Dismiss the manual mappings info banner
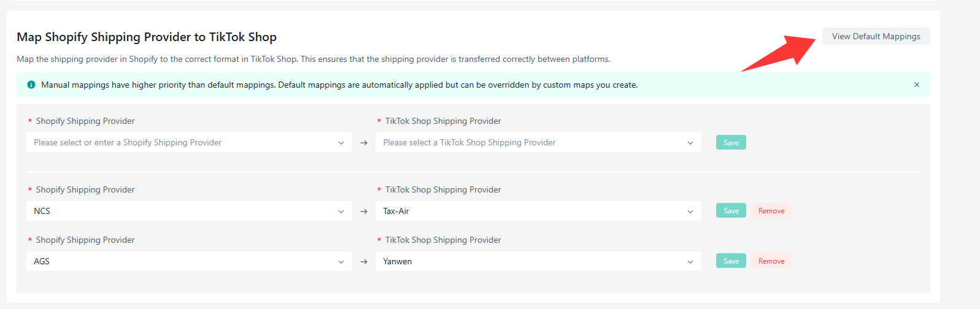Image resolution: width=980 pixels, height=309 pixels. (917, 85)
